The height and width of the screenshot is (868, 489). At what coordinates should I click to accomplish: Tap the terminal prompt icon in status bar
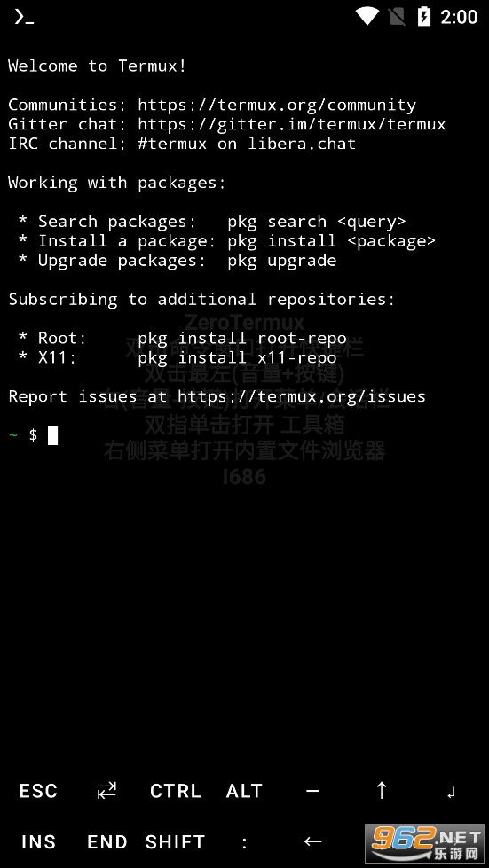pos(24,17)
